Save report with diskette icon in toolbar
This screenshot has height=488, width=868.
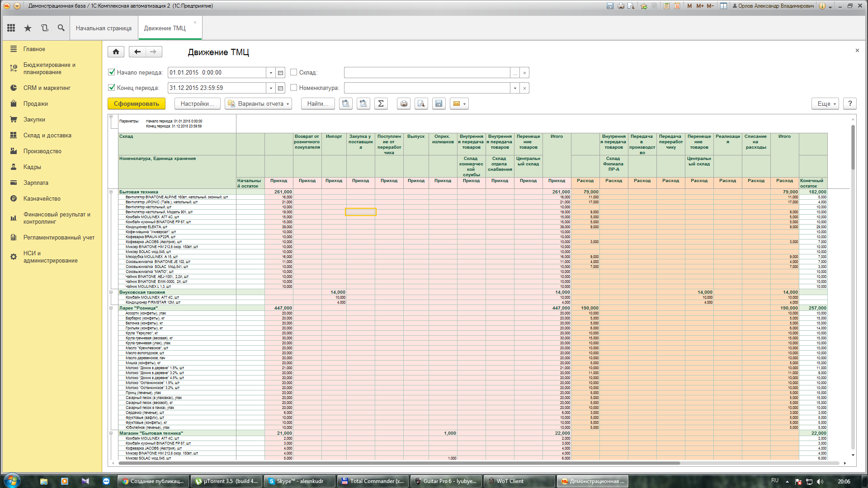point(439,104)
